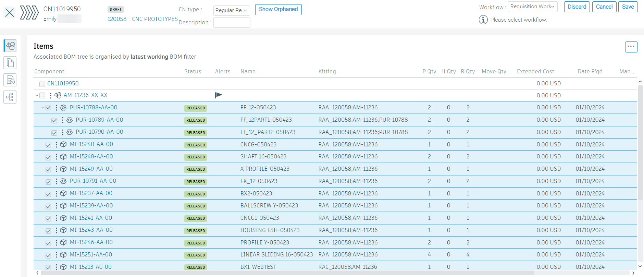
Task: Click the Discard button
Action: tap(577, 7)
